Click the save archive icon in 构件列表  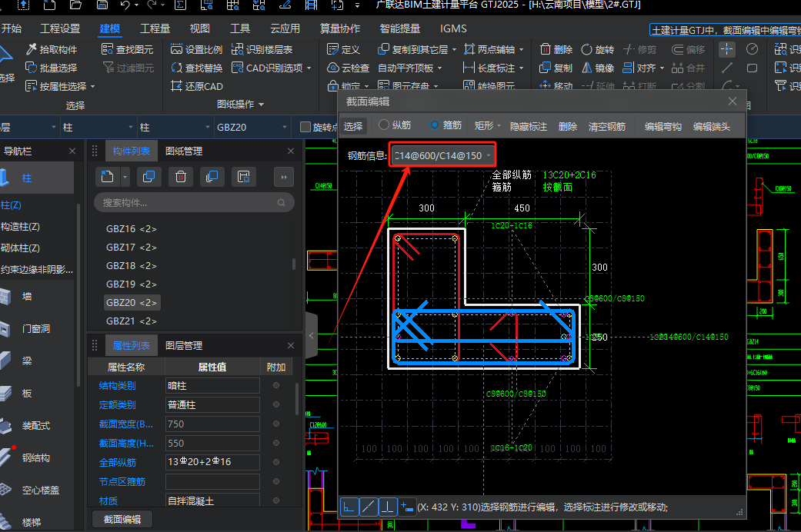[244, 177]
